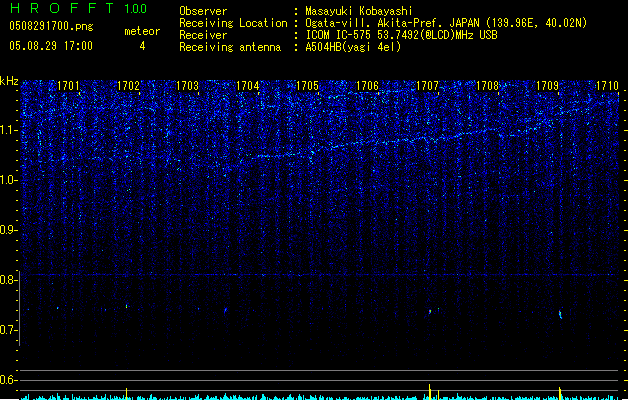Click the 1707 time marker
629x400 pixels.
click(x=427, y=86)
